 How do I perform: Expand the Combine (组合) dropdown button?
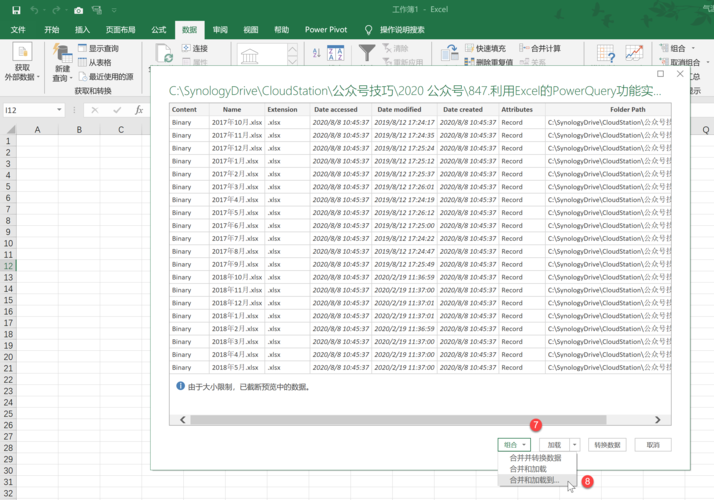514,445
